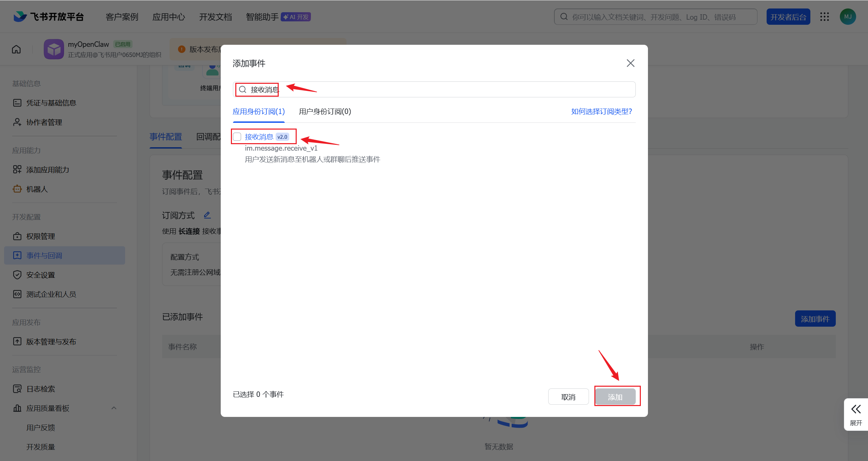The height and width of the screenshot is (461, 868).
Task: Open 应用中心 in top navigation
Action: [169, 17]
